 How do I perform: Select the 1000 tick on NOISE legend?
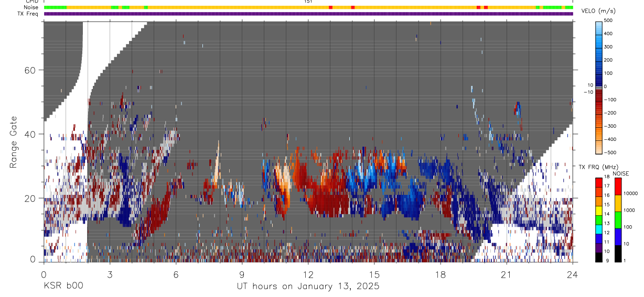(629, 210)
